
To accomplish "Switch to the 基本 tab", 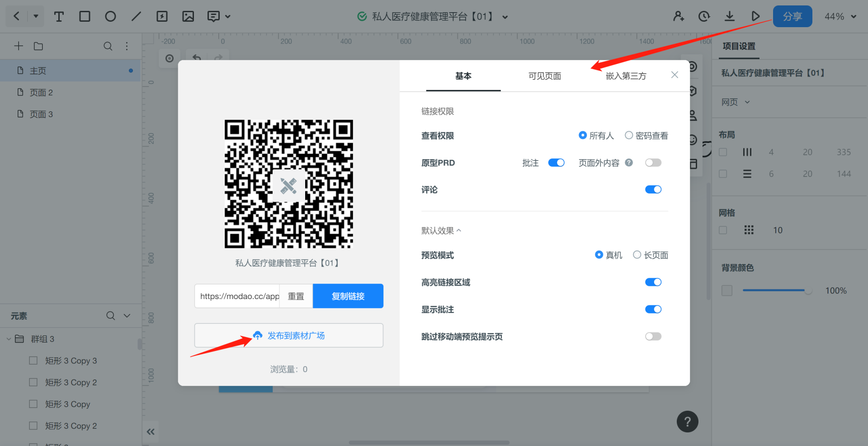I will point(463,76).
